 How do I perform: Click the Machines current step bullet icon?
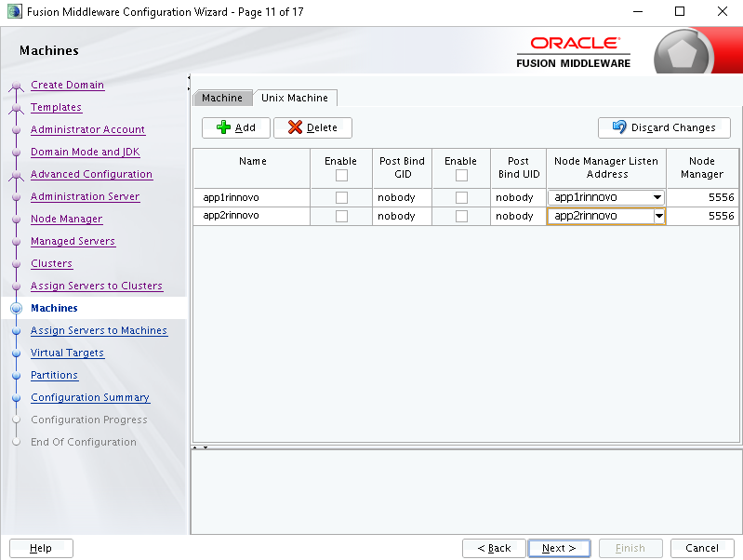click(16, 308)
